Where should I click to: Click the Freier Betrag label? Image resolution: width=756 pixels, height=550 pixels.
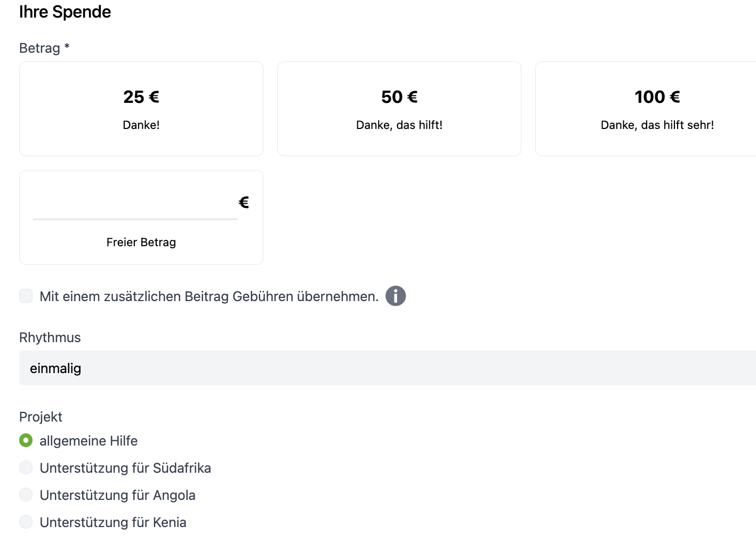[141, 242]
